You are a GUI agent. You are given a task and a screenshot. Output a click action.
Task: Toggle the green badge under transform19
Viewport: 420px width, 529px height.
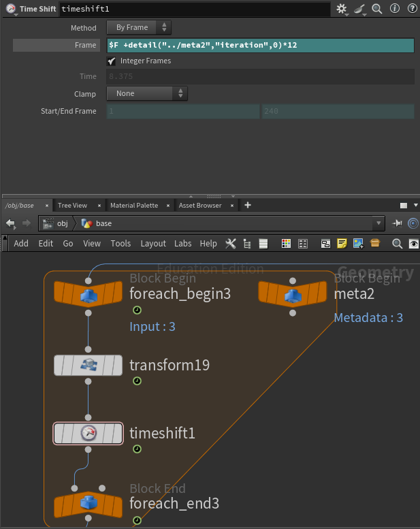coord(137,381)
